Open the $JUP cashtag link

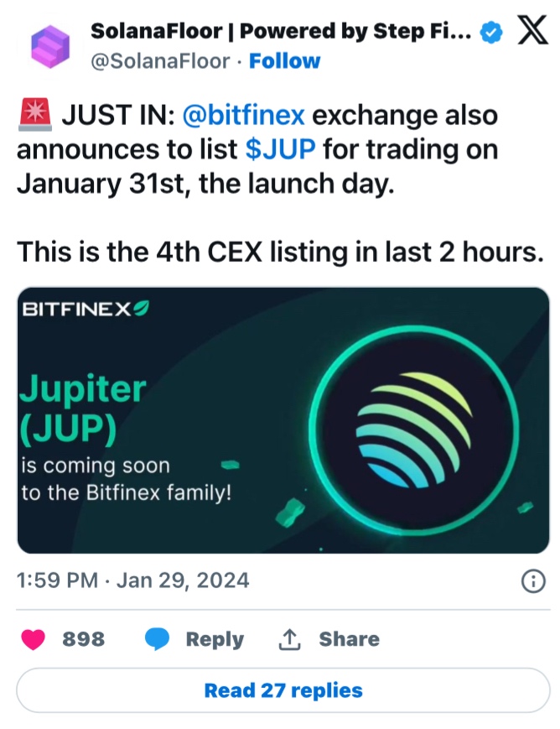tap(280, 148)
